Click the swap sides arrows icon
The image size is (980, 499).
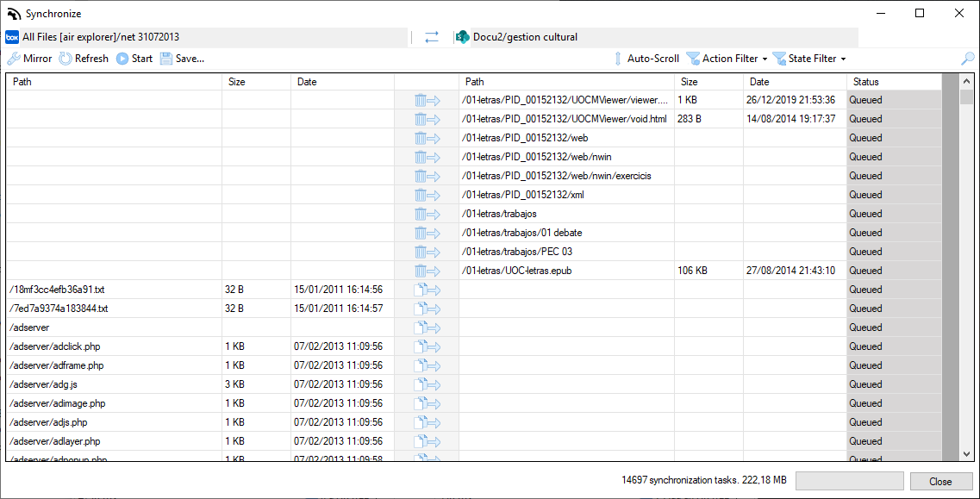tap(430, 38)
